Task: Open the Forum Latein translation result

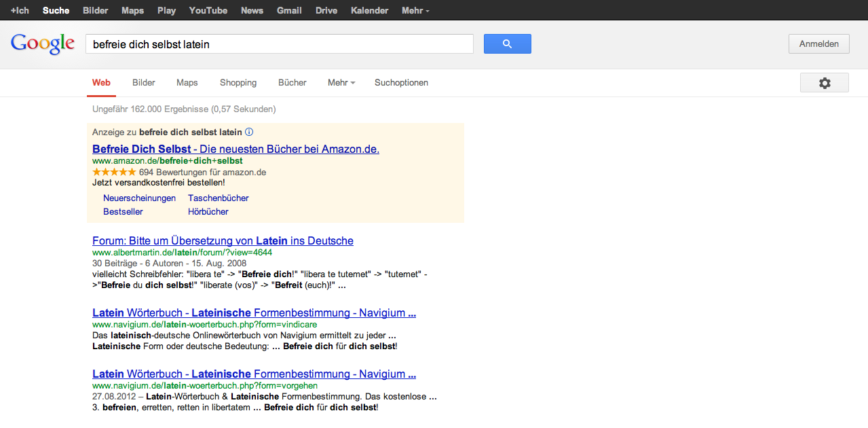Action: tap(223, 240)
